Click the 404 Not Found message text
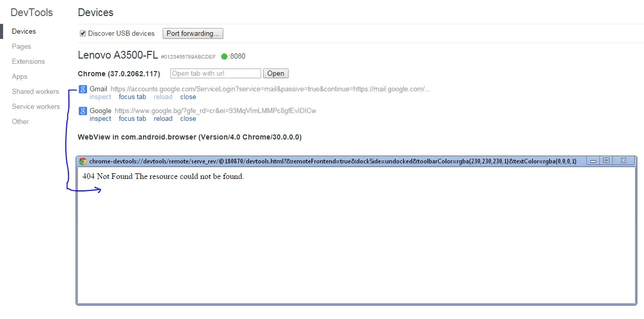 click(163, 176)
